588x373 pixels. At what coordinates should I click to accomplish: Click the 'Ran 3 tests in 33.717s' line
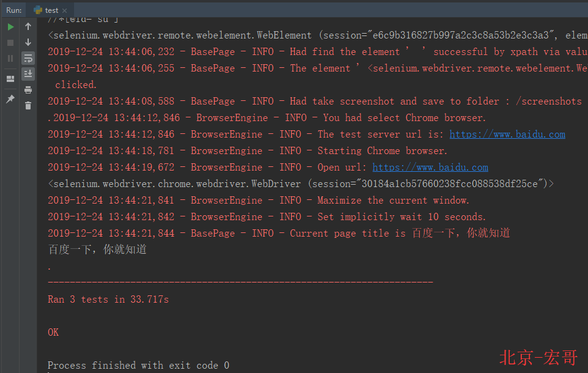pyautogui.click(x=108, y=300)
